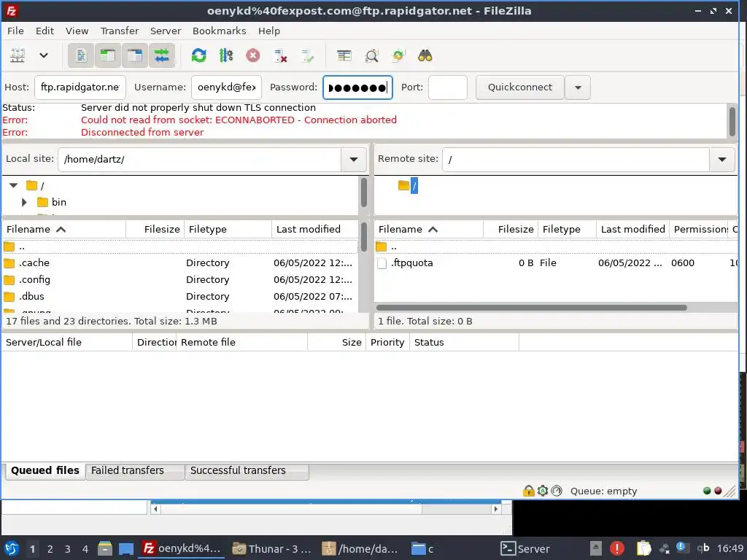Click the Disconnect from server icon
The height and width of the screenshot is (560, 747).
[280, 55]
